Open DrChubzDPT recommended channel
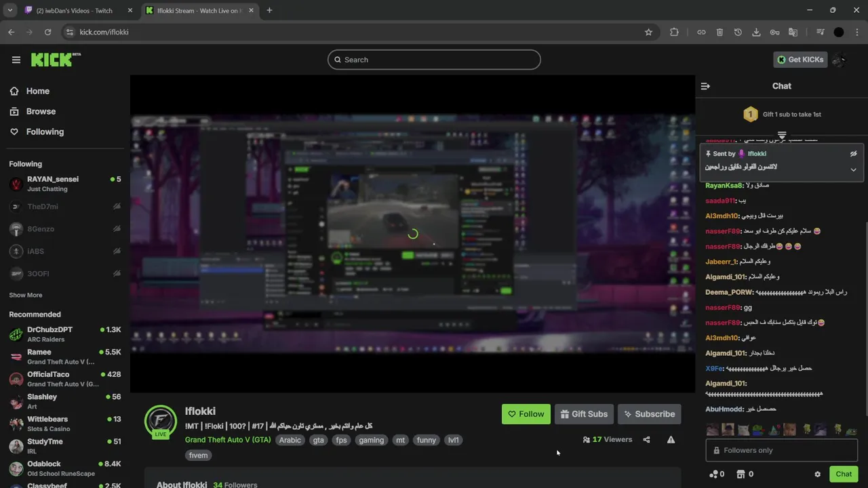The width and height of the screenshot is (868, 488). click(x=65, y=334)
